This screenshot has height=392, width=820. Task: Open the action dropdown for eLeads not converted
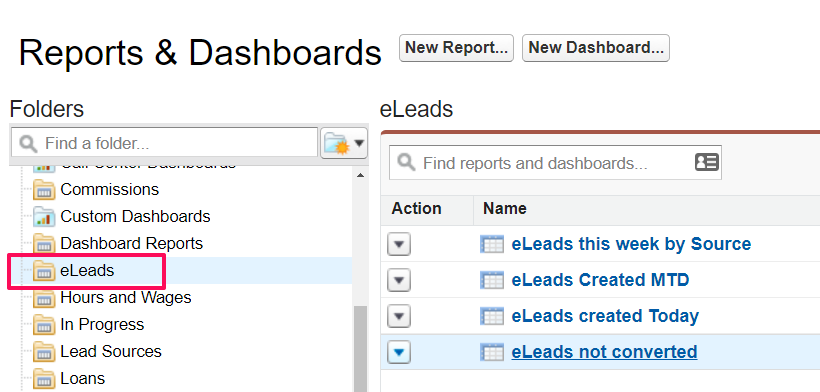[x=399, y=352]
